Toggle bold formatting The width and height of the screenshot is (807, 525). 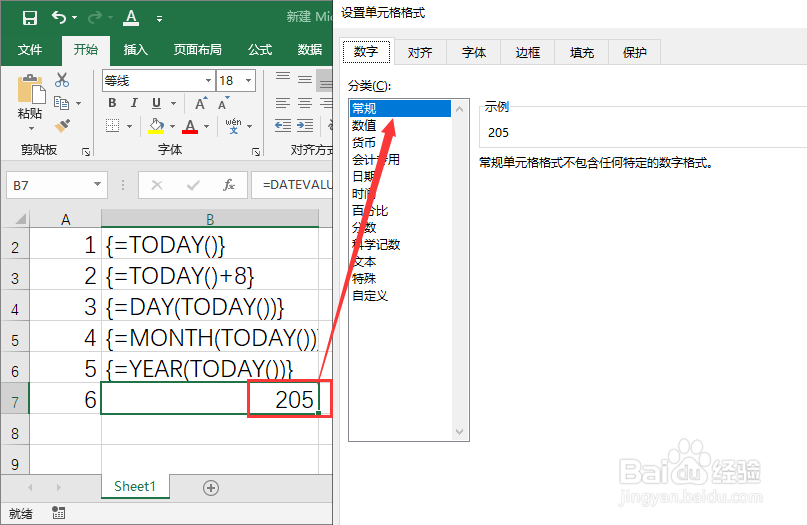point(112,103)
